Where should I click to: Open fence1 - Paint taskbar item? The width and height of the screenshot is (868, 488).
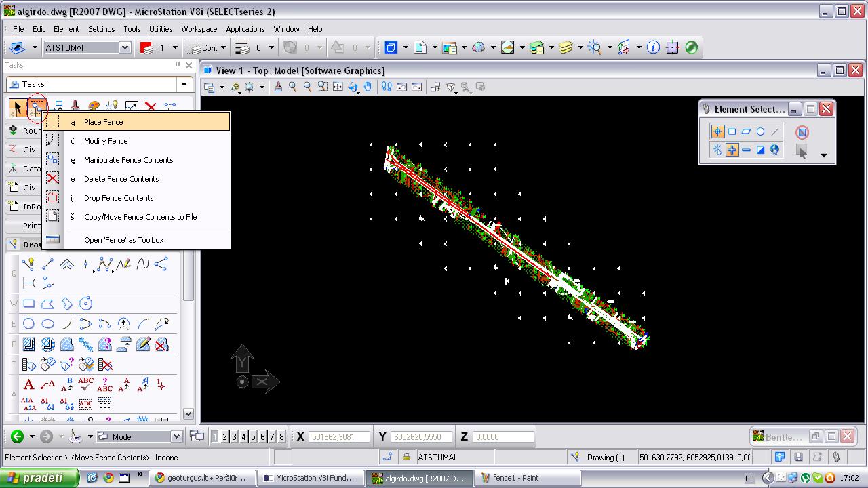tap(527, 478)
